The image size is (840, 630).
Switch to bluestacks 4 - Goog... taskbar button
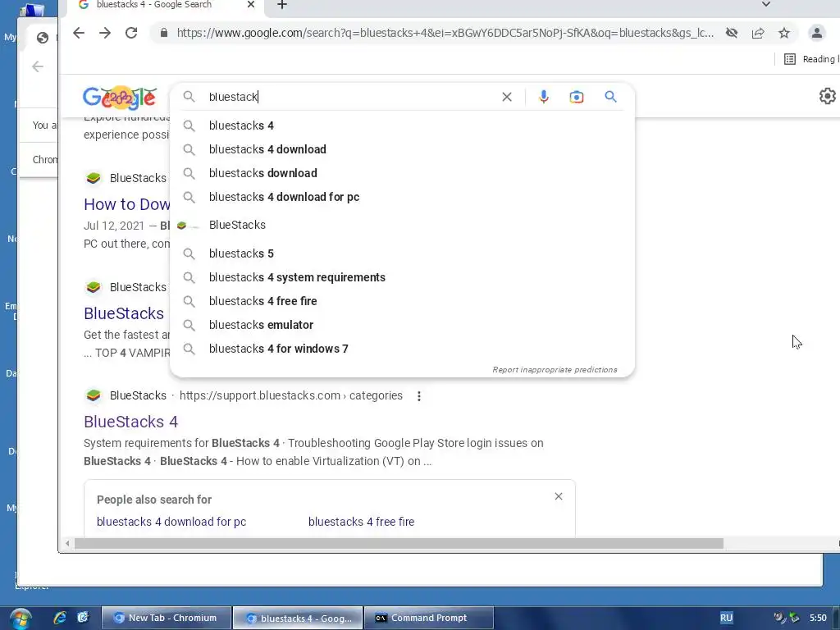(x=299, y=618)
